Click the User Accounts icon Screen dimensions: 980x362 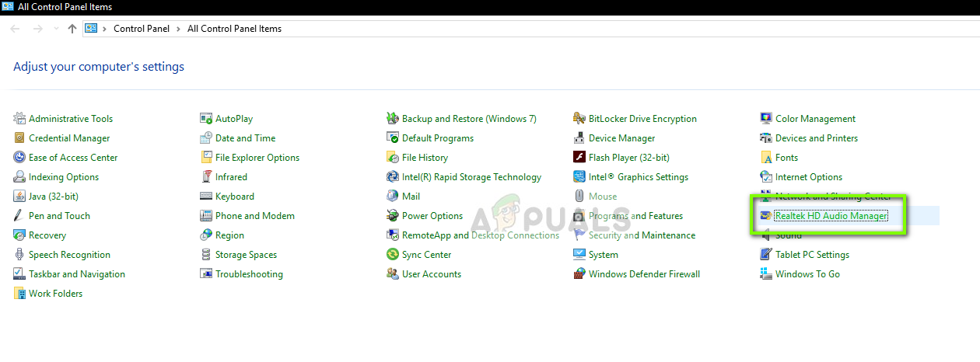click(x=393, y=273)
